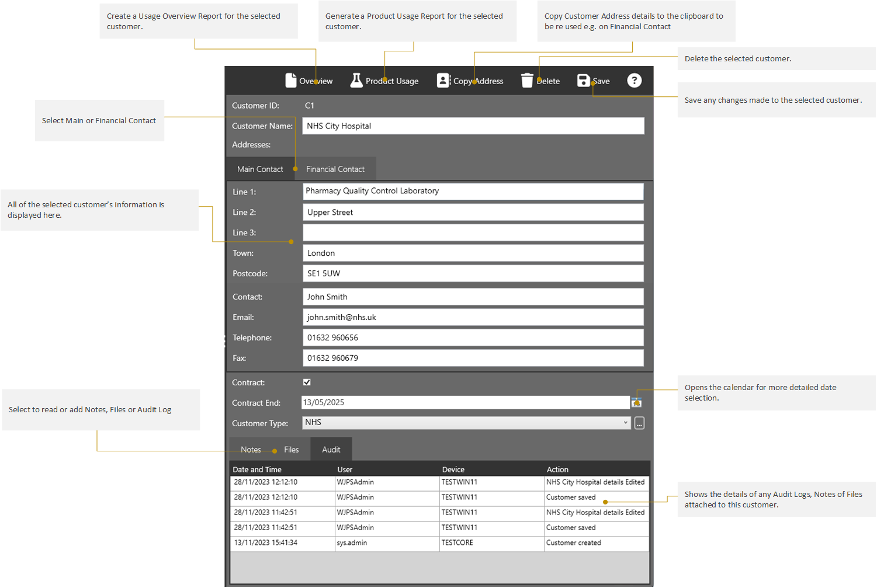Open the Notes tab

(251, 450)
